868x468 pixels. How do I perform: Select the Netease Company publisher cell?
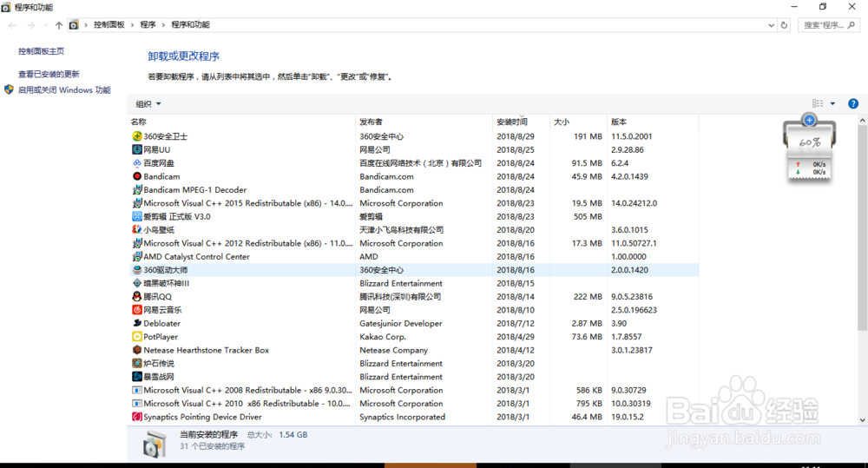click(x=393, y=350)
